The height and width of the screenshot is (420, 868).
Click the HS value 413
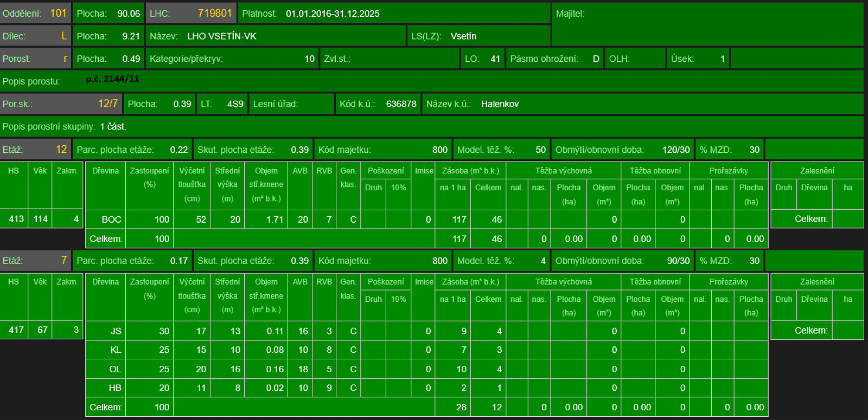[x=16, y=219]
